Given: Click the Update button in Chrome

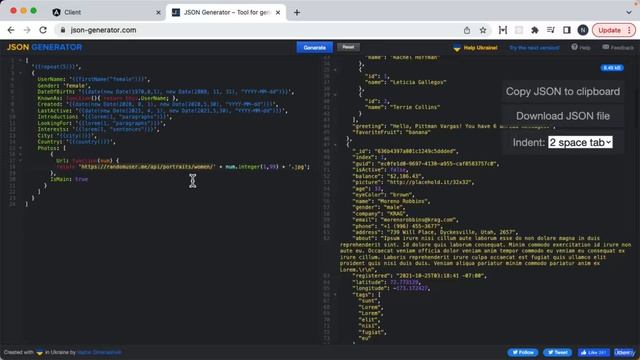Looking at the screenshot, I should pyautogui.click(x=609, y=30).
